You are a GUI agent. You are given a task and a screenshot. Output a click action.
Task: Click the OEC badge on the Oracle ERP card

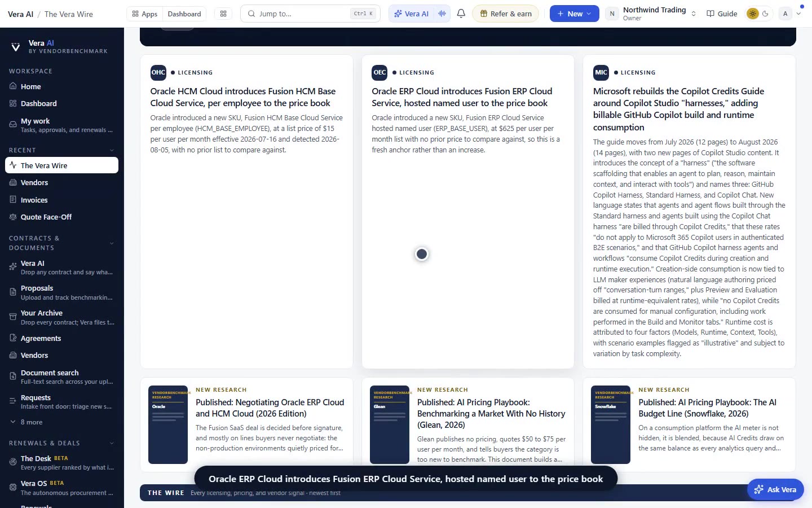click(x=379, y=72)
